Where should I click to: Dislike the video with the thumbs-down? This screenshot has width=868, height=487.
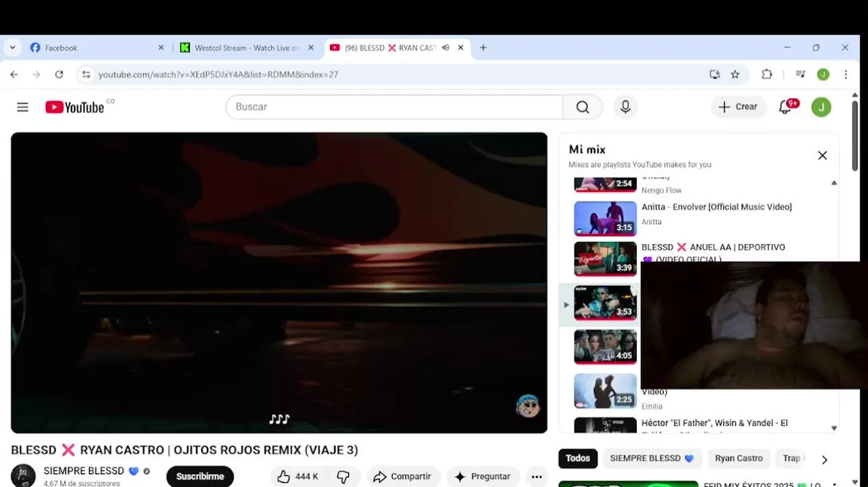pyautogui.click(x=343, y=477)
